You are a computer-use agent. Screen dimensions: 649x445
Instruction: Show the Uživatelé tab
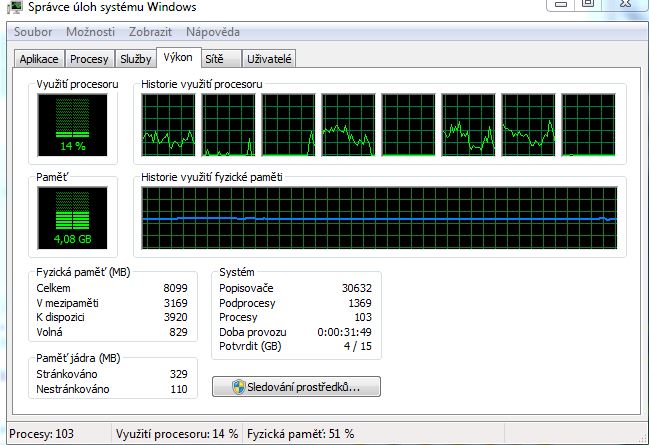(267, 59)
